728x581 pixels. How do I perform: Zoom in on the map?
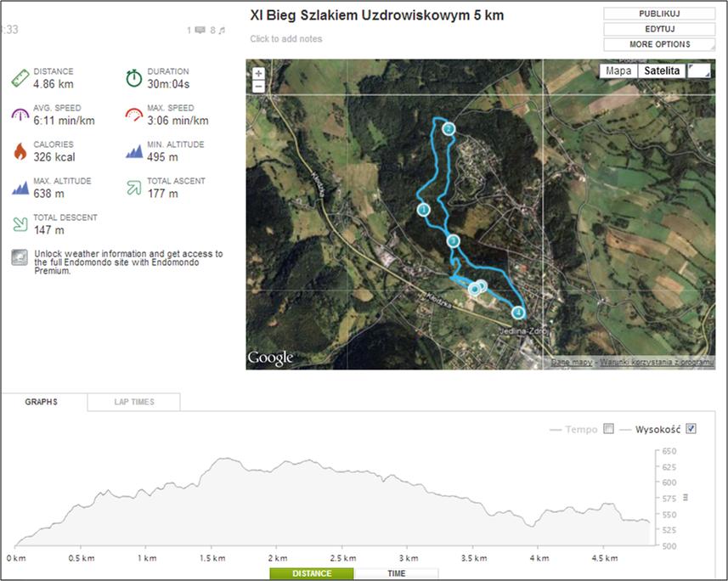coord(259,73)
